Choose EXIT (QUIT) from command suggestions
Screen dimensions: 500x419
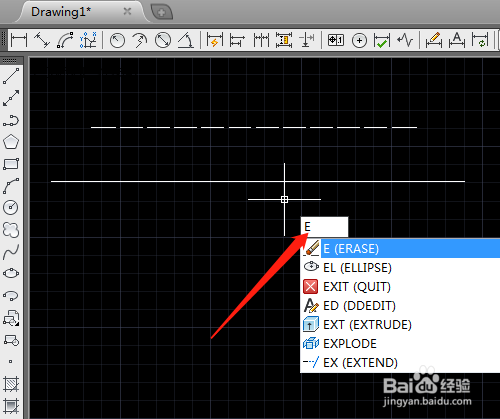click(x=400, y=286)
